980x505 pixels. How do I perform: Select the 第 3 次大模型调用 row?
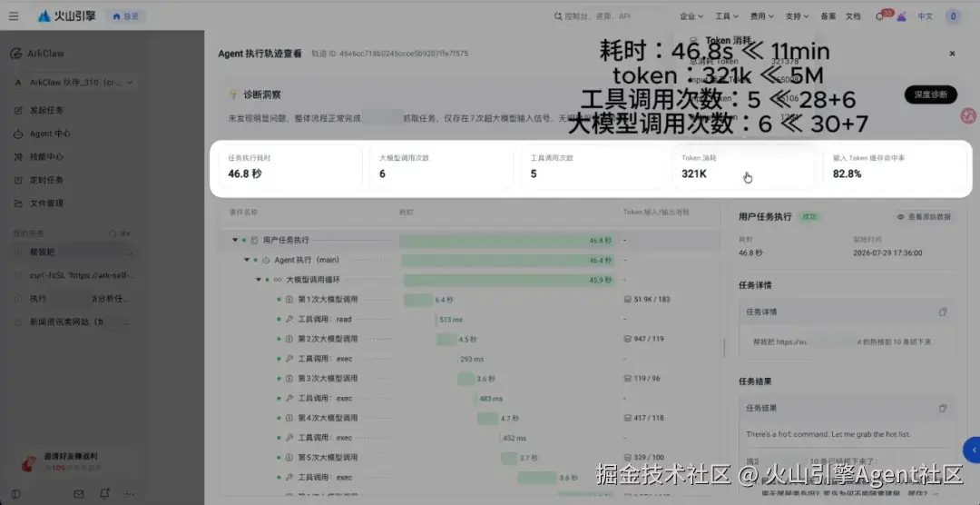click(470, 378)
